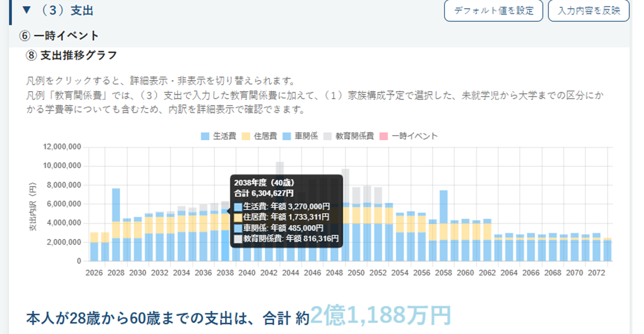Click y-axis label 6,000,000

[64, 204]
